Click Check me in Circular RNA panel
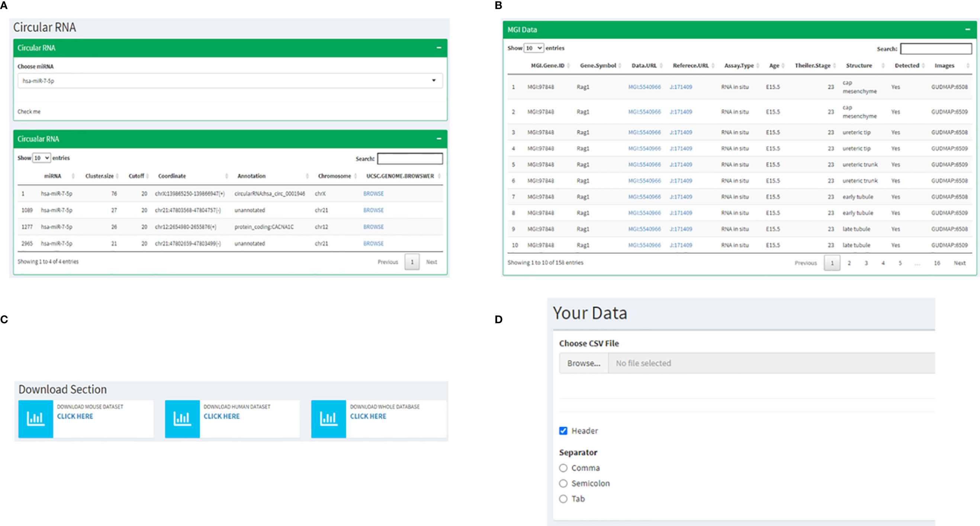The width and height of the screenshot is (980, 526). [29, 112]
